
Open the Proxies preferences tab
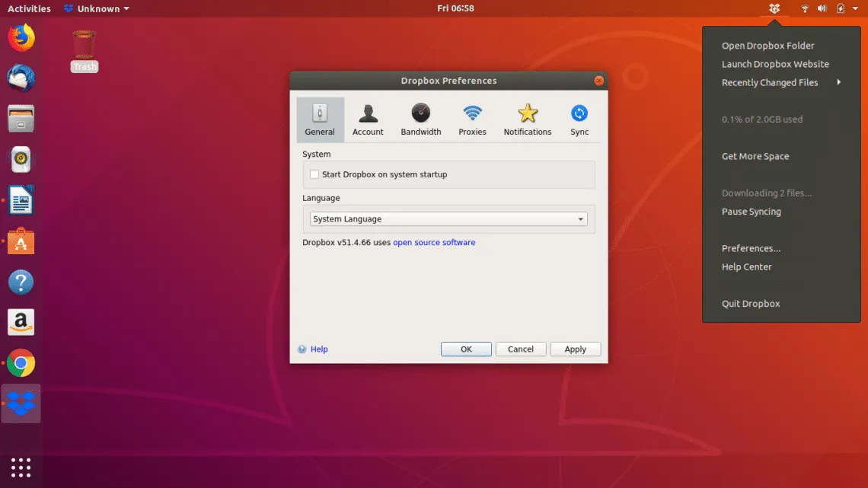472,120
